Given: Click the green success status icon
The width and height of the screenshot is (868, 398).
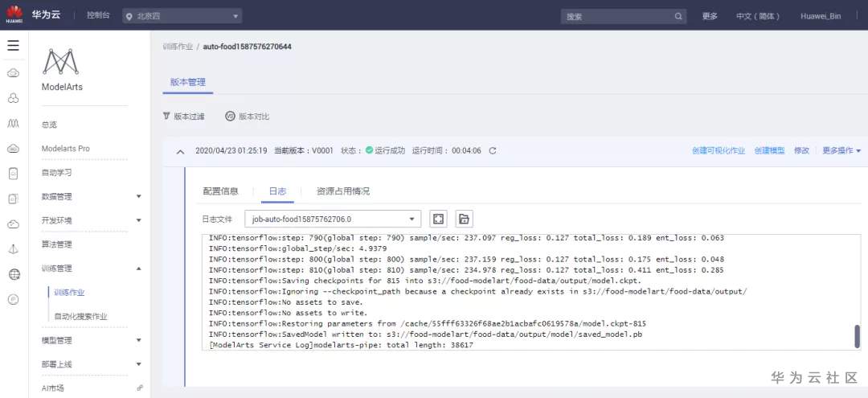Looking at the screenshot, I should [x=369, y=150].
